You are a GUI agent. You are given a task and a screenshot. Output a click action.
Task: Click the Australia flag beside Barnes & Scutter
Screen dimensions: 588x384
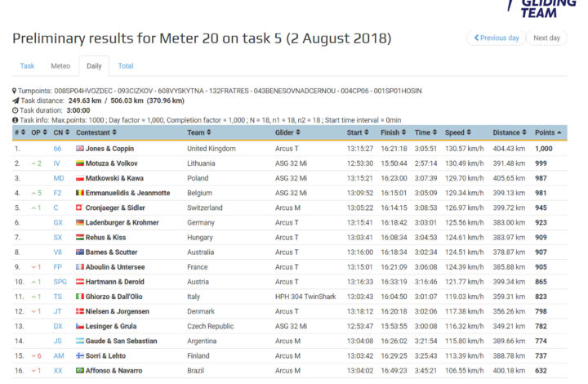[80, 252]
